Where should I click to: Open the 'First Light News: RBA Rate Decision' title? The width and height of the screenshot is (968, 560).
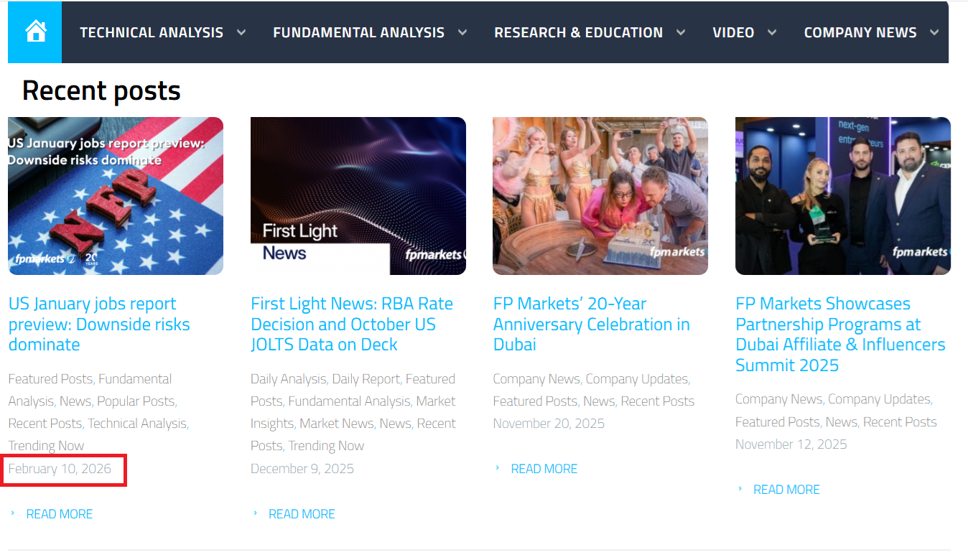[352, 324]
